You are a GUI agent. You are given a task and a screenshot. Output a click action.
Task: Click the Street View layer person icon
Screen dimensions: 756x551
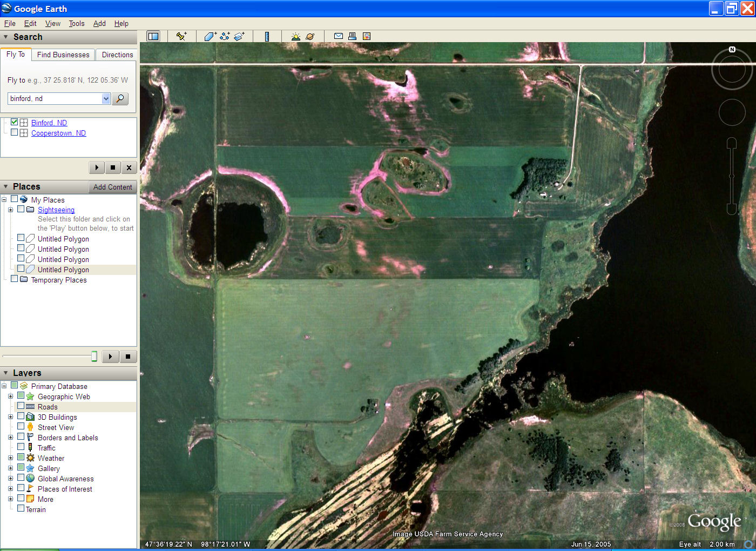pos(30,427)
